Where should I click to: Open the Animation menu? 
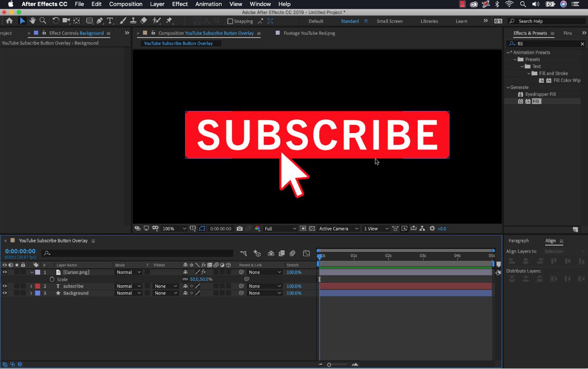click(208, 4)
